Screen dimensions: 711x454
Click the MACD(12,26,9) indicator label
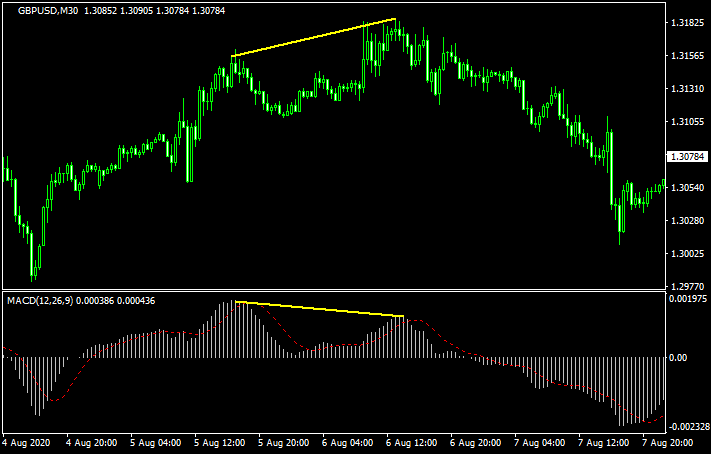44,299
